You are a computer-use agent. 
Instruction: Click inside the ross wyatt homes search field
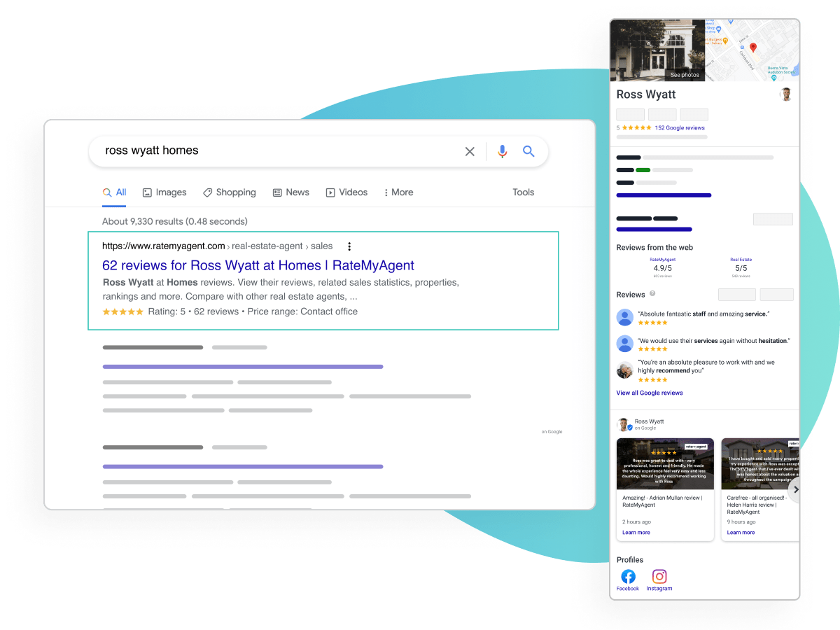(x=280, y=151)
